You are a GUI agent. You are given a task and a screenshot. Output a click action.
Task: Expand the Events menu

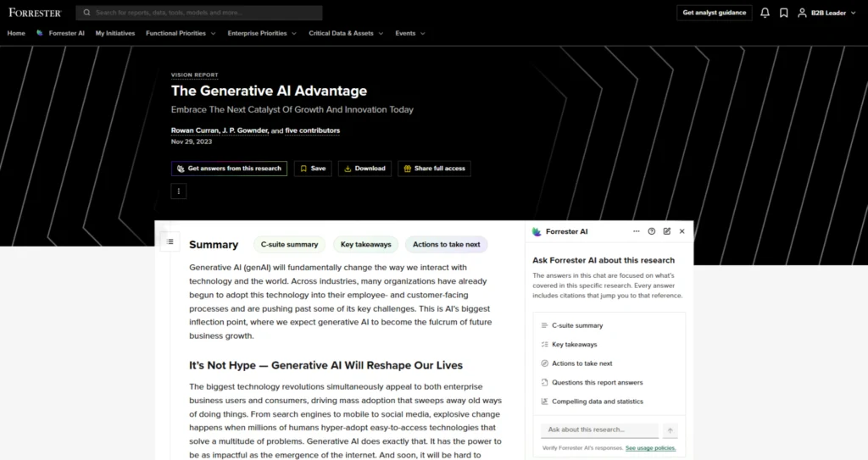pyautogui.click(x=410, y=33)
